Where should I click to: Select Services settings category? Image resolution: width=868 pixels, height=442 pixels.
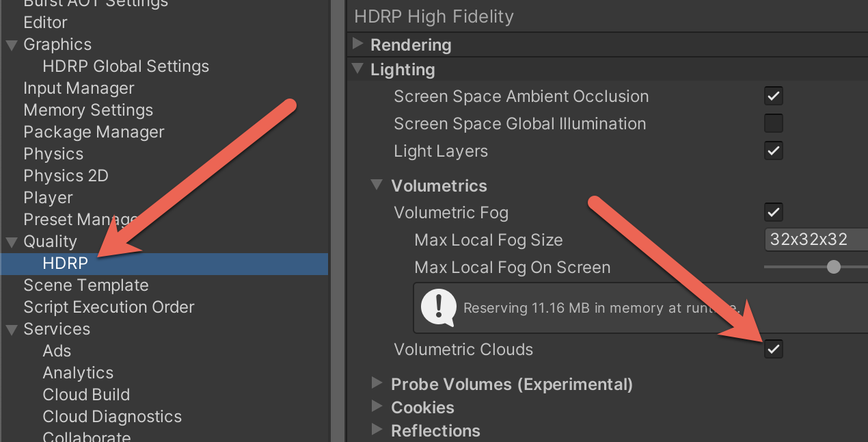click(x=57, y=329)
